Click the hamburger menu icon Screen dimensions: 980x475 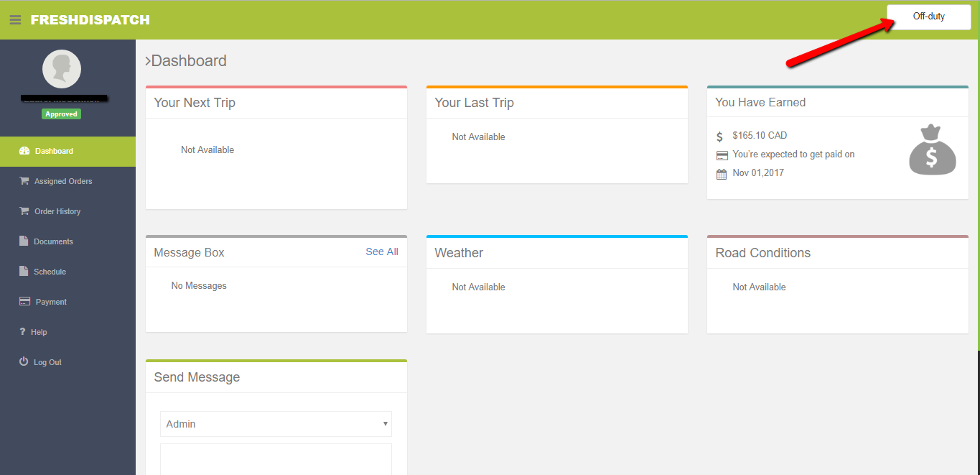pyautogui.click(x=15, y=20)
